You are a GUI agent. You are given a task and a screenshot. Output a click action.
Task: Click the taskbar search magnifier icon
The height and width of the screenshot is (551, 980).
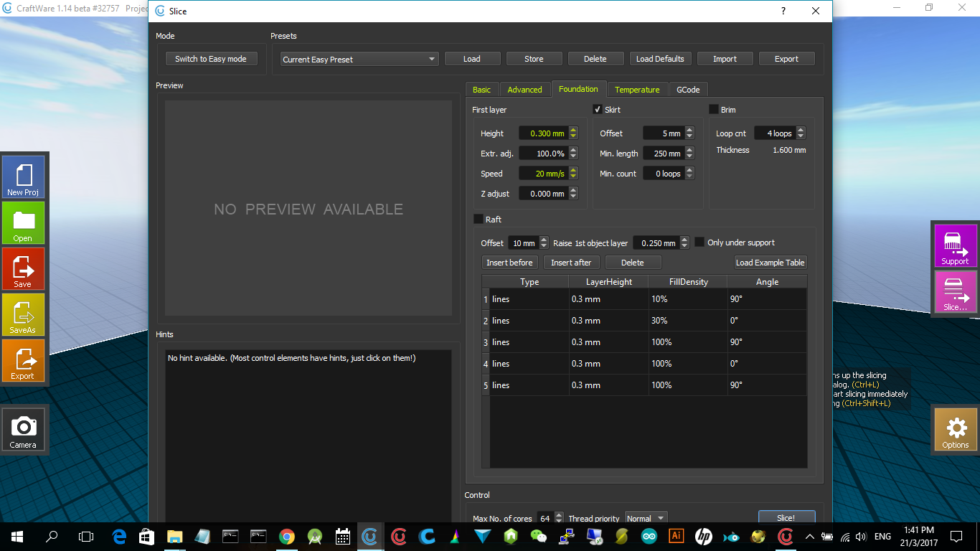(52, 536)
